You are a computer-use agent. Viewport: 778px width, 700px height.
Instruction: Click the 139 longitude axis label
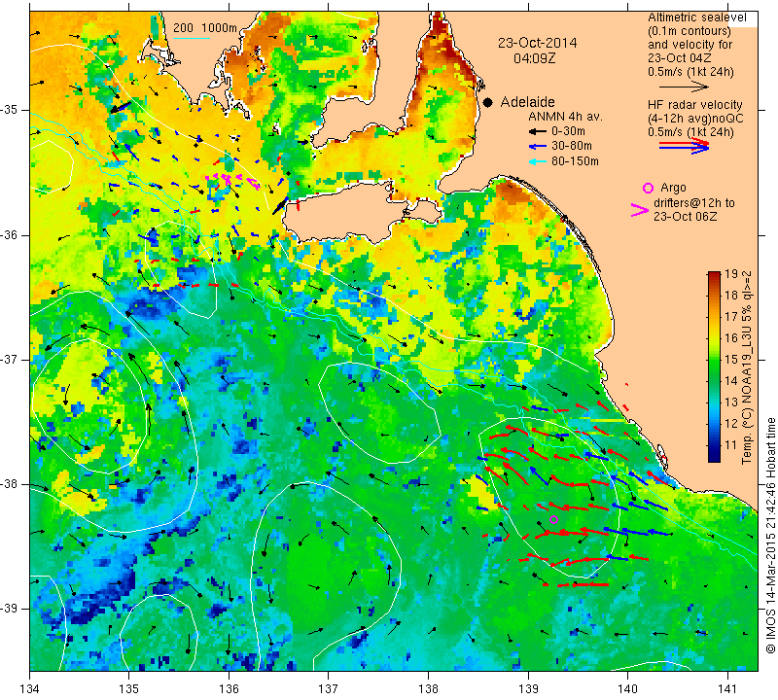[x=528, y=689]
